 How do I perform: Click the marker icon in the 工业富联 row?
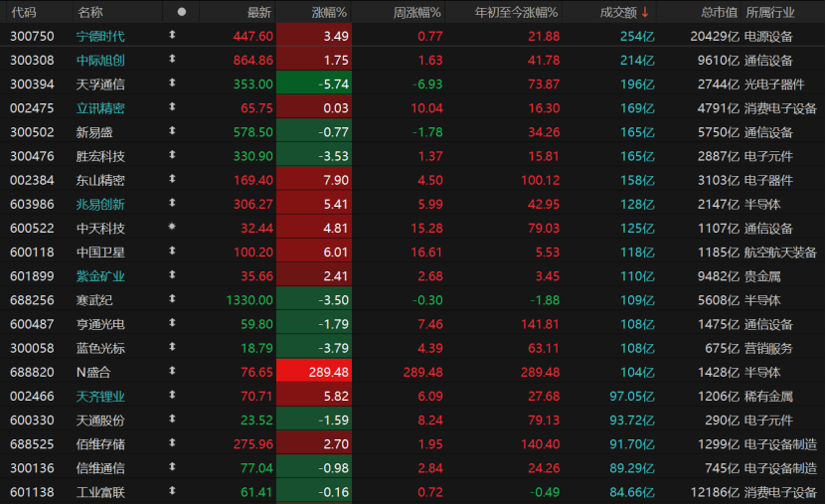(173, 491)
